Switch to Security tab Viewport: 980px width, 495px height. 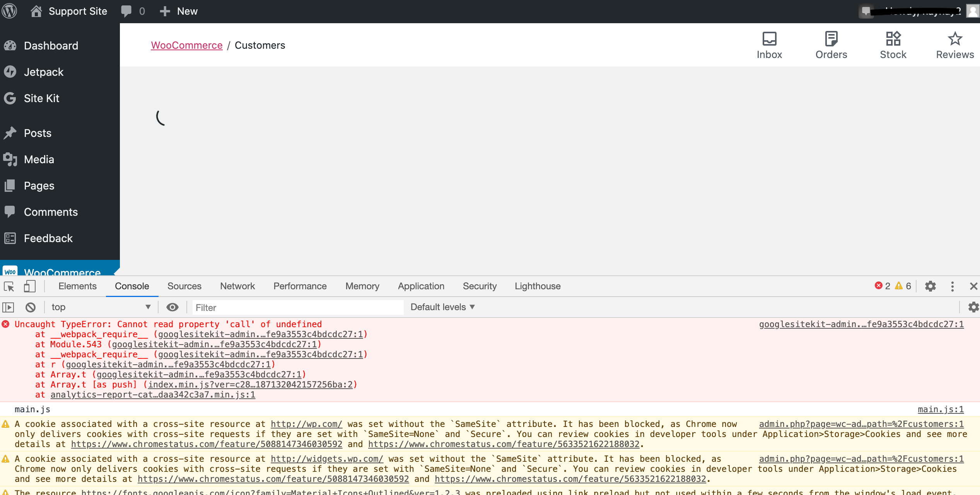coord(480,286)
